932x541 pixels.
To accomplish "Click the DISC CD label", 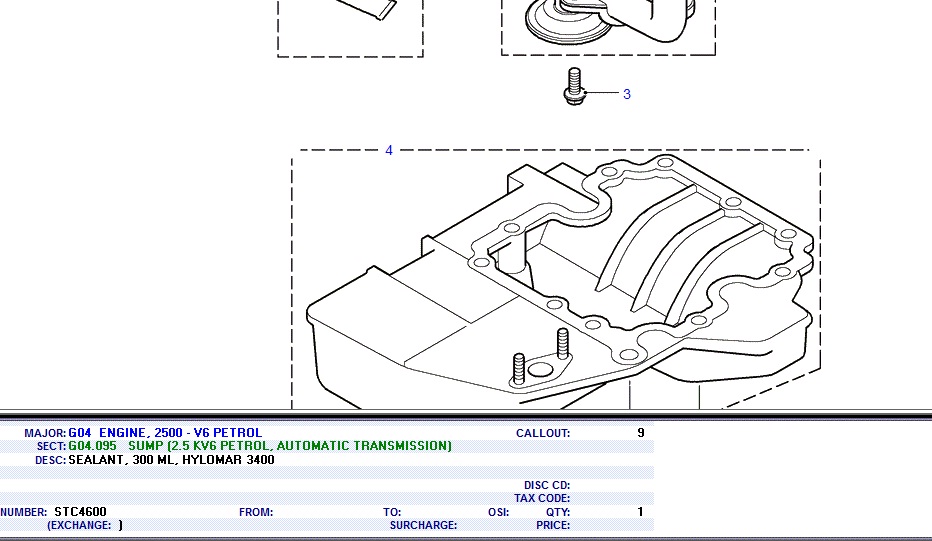I will pos(547,486).
